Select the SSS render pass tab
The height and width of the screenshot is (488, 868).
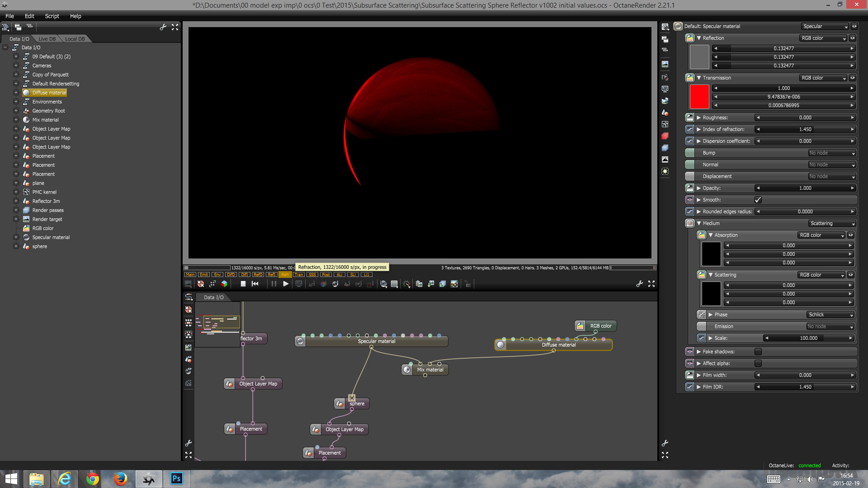pos(312,275)
